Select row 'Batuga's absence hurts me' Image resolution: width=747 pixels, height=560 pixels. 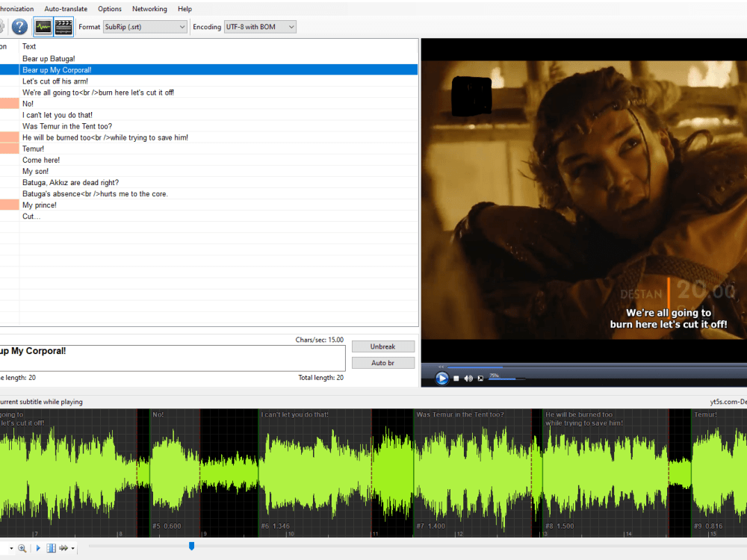[208, 194]
